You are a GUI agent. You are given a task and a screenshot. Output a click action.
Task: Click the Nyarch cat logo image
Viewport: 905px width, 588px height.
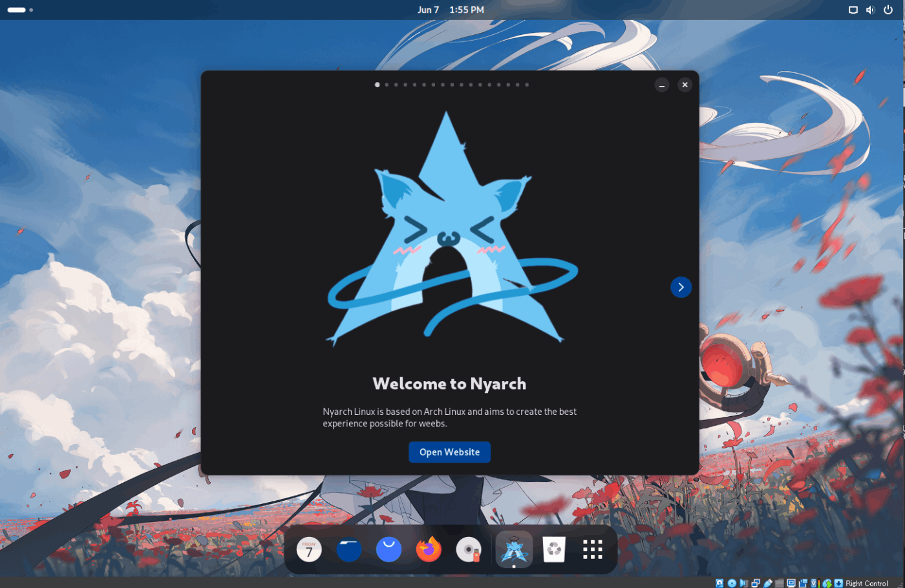point(451,228)
